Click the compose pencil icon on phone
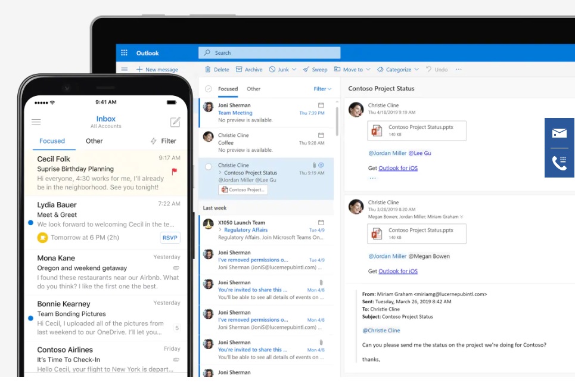 click(x=175, y=122)
